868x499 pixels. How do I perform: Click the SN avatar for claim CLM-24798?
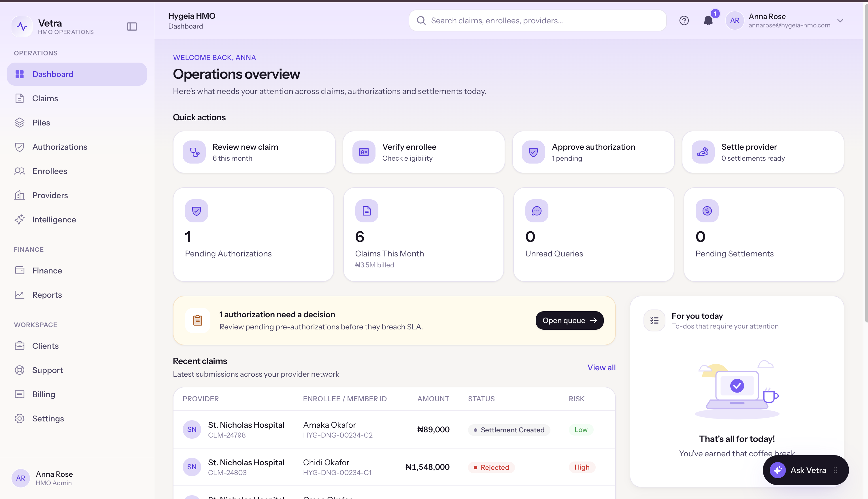click(x=192, y=429)
